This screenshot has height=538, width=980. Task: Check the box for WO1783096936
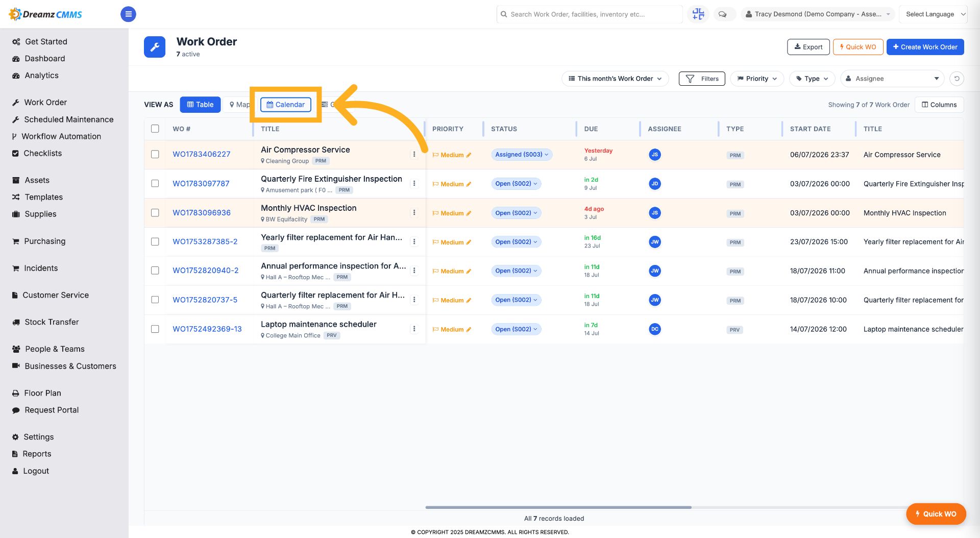pyautogui.click(x=155, y=212)
